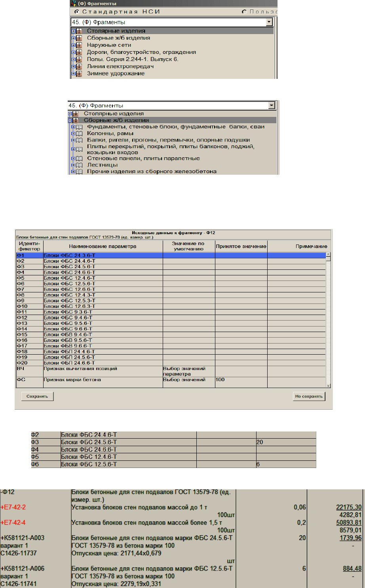Click the folder icon beside Полы. Серия 2.244-1
This screenshot has height=588, width=365.
[x=79, y=59]
